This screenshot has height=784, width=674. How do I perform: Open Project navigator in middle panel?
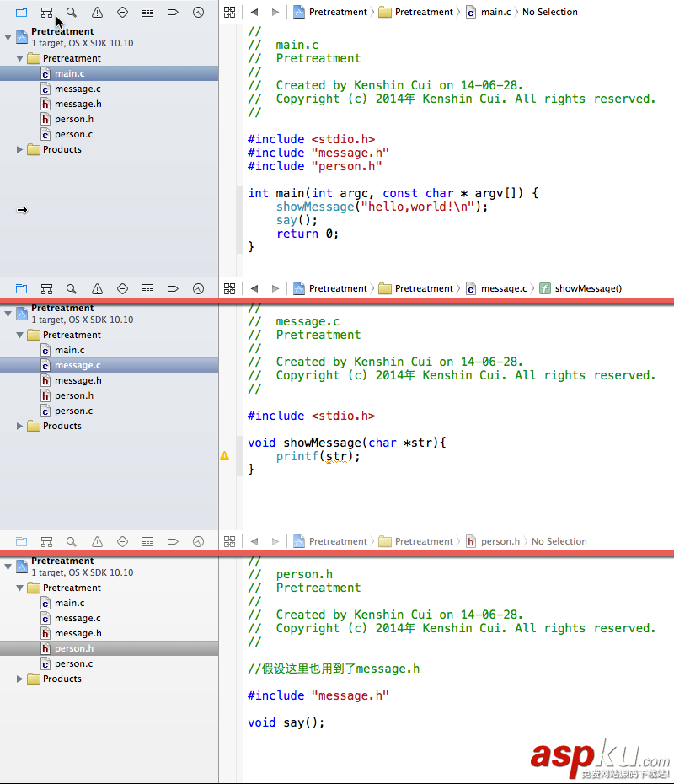(22, 288)
